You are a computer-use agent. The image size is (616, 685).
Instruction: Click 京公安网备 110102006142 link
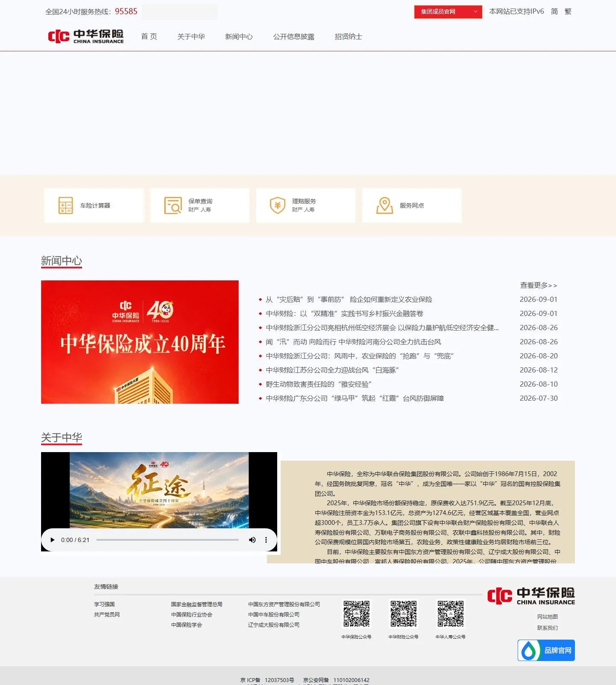coord(336,680)
